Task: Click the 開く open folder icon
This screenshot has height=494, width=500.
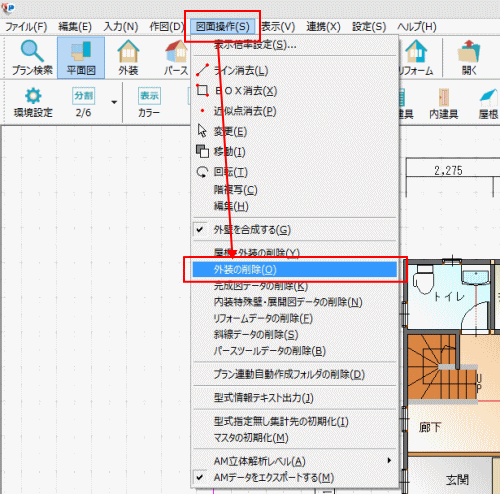Action: tap(469, 58)
